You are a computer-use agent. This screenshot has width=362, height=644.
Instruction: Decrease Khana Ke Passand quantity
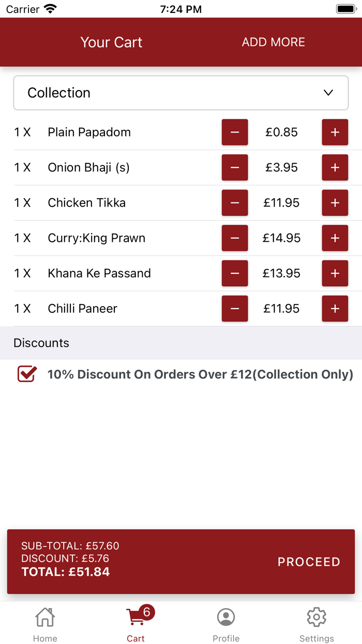[x=235, y=273]
